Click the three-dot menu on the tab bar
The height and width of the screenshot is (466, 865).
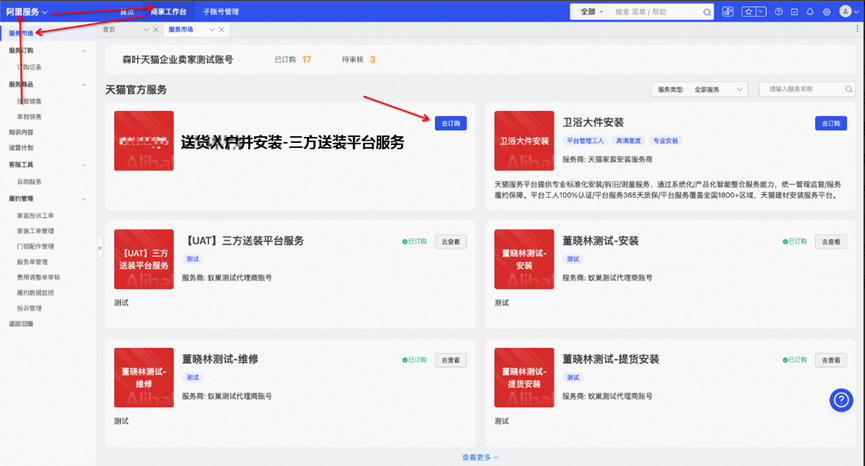click(x=857, y=29)
